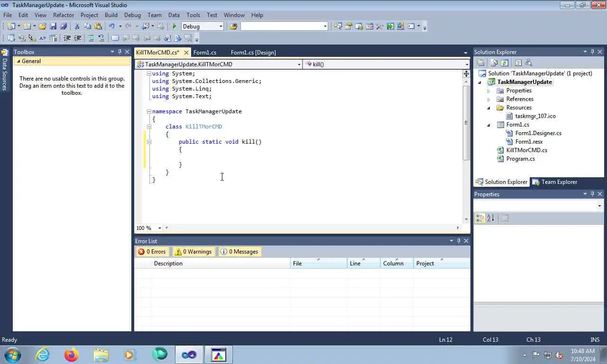
Task: Click the Cut scissors icon
Action: [77, 26]
